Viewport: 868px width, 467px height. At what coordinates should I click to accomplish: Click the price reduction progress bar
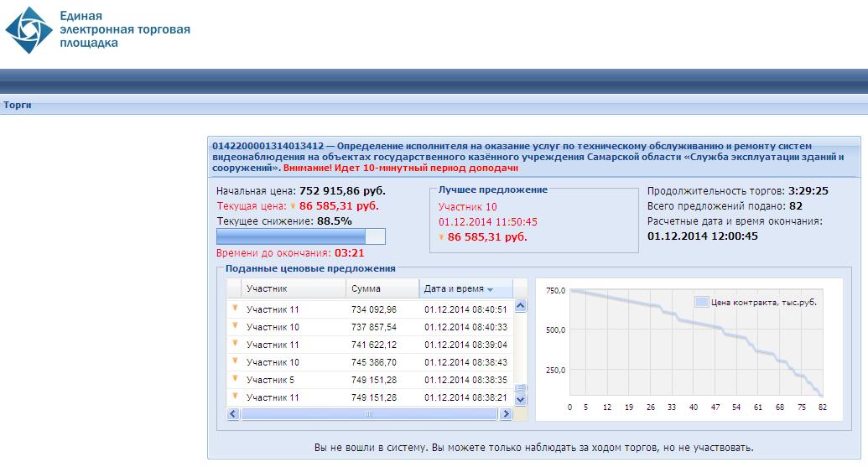(x=300, y=236)
